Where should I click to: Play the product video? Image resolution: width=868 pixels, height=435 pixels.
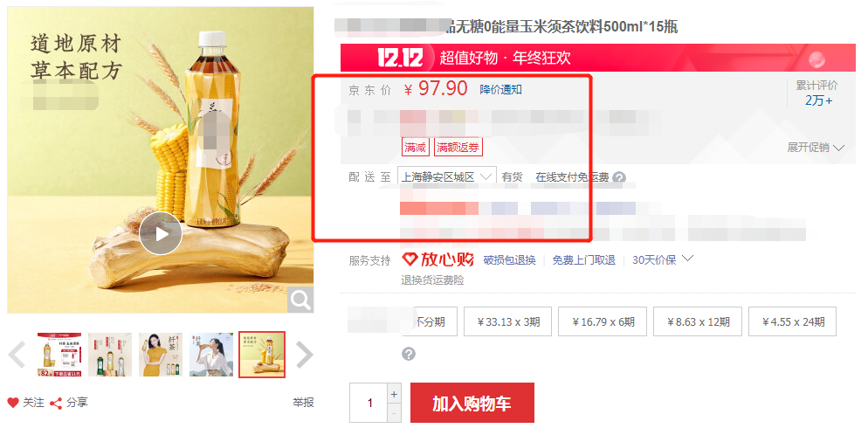(x=161, y=233)
